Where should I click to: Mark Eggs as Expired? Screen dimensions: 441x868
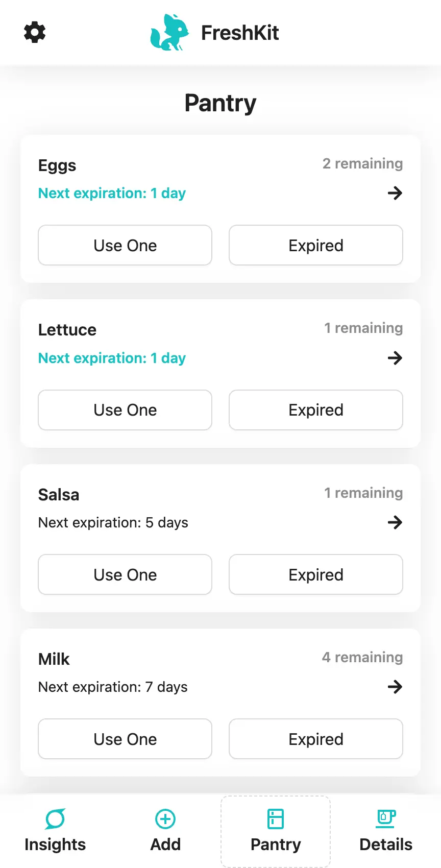pyautogui.click(x=316, y=245)
